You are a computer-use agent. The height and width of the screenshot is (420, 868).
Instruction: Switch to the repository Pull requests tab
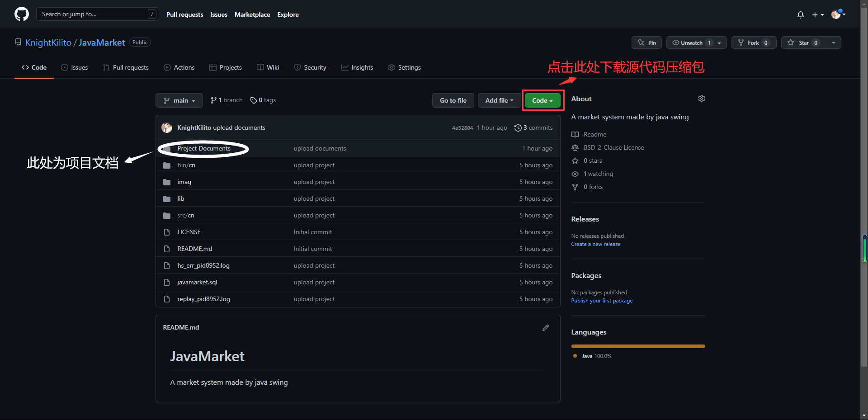[x=126, y=67]
